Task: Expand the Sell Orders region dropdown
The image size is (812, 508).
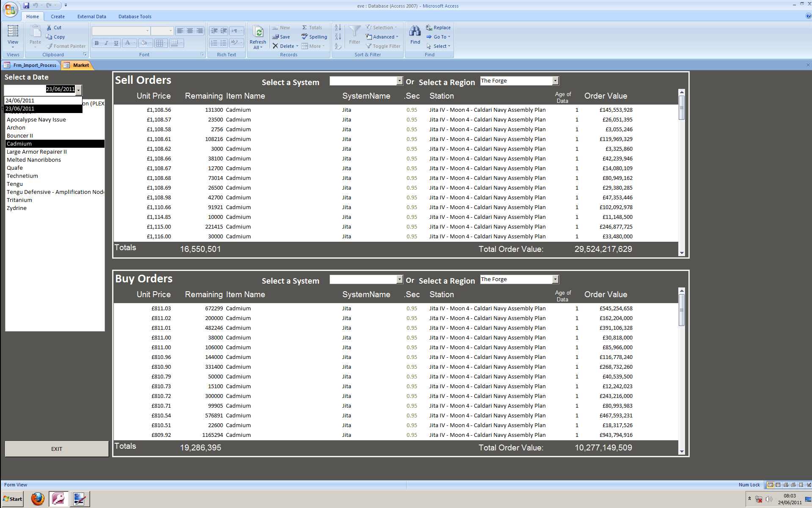Action: click(x=555, y=81)
